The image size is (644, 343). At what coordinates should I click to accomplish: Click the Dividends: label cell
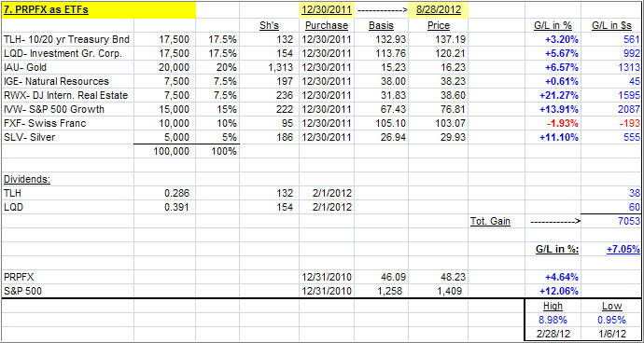coord(67,179)
